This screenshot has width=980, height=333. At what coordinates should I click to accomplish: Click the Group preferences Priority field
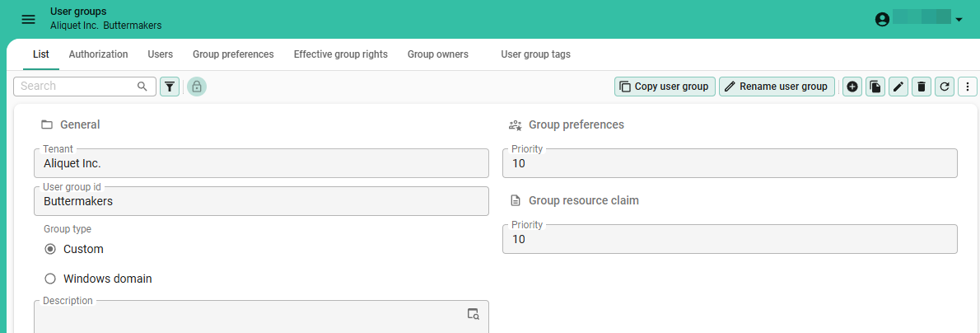point(729,163)
